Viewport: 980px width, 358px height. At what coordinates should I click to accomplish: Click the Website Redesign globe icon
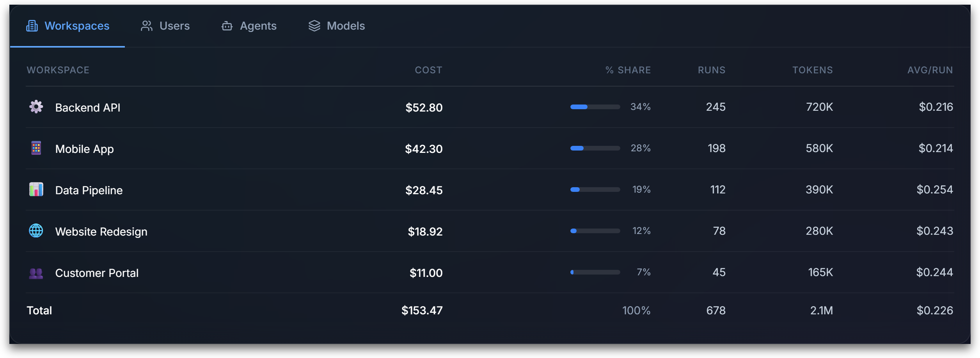tap(36, 231)
